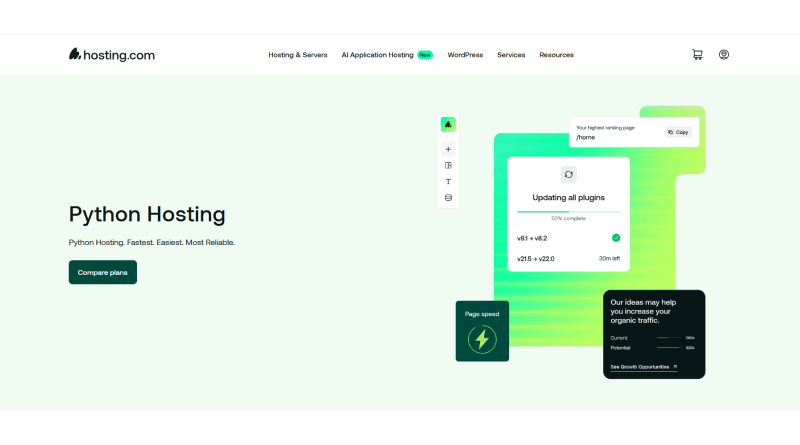
Task: Click the Copy button on ranking card
Action: [678, 132]
